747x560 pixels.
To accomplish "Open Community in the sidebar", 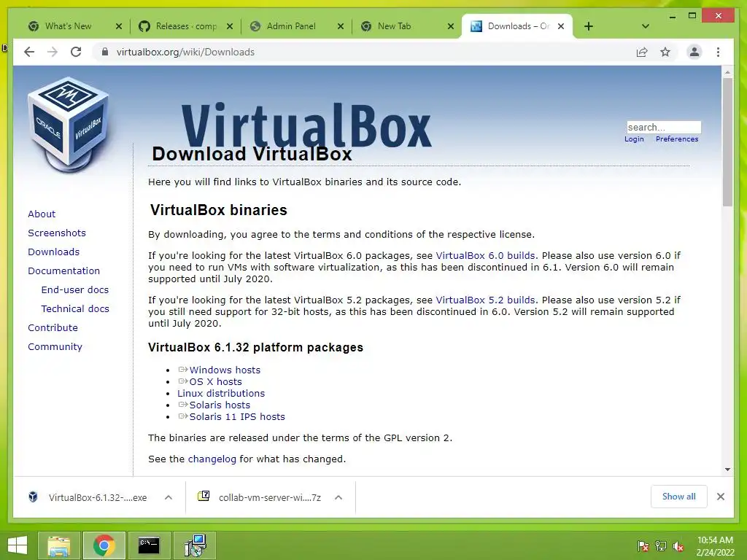I will [x=55, y=346].
